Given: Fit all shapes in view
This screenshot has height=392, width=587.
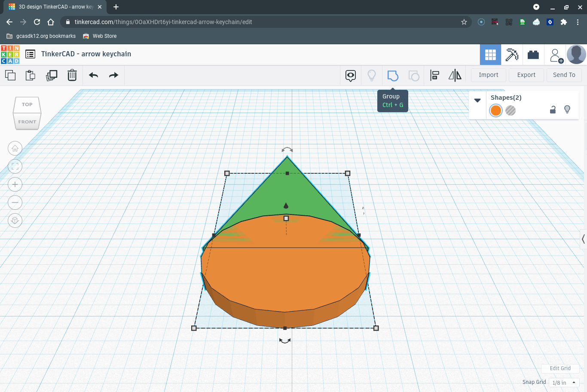Looking at the screenshot, I should click(x=15, y=166).
